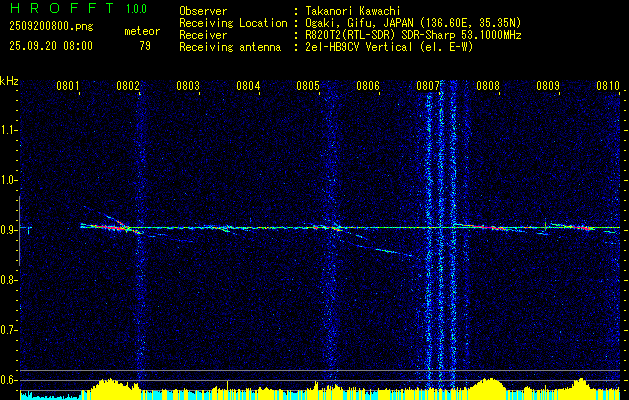Click the meteor count label
Screen dimensions: 629x400
[x=142, y=31]
